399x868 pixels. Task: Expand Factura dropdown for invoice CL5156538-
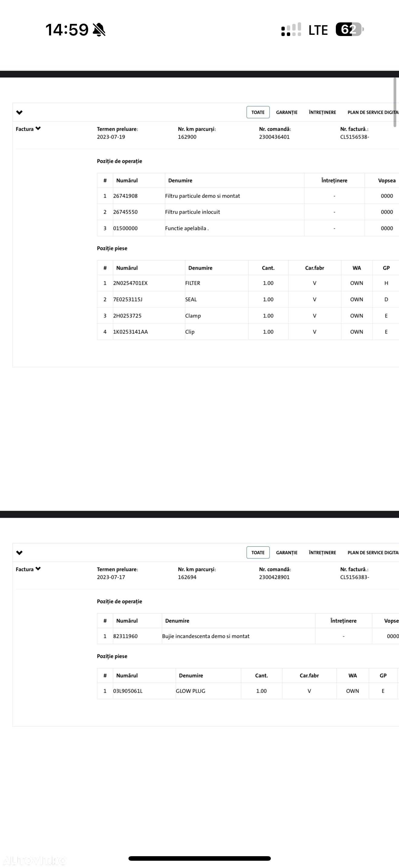click(x=28, y=129)
